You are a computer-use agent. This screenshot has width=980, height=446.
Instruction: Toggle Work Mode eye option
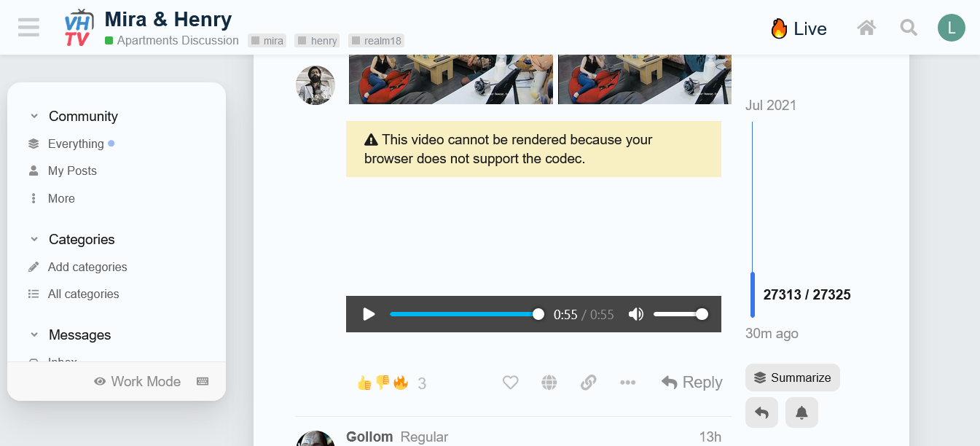pos(138,382)
